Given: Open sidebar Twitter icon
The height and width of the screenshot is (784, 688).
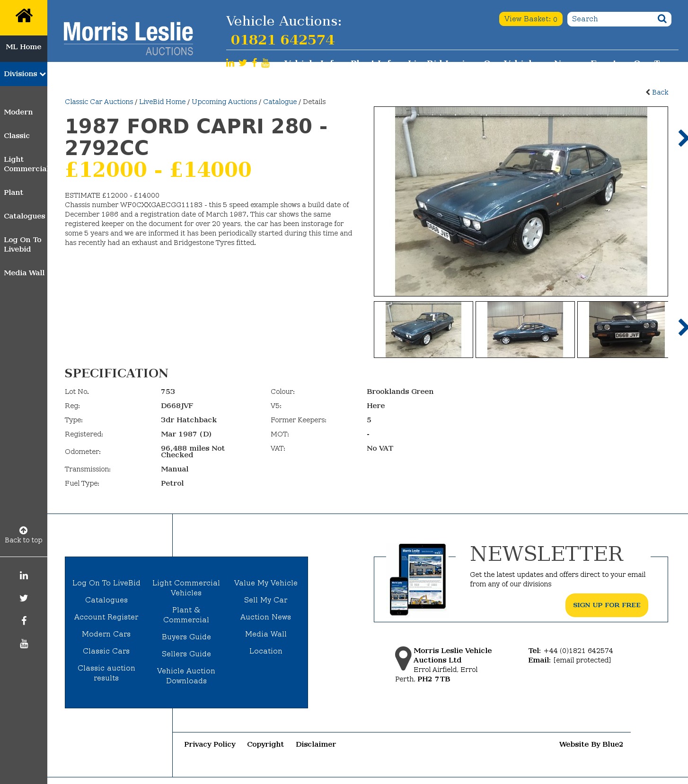Looking at the screenshot, I should coord(24,598).
